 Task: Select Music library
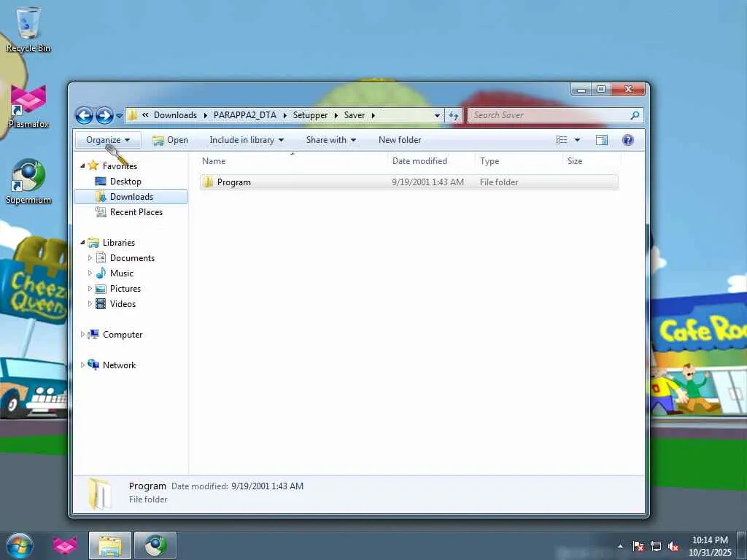point(122,273)
